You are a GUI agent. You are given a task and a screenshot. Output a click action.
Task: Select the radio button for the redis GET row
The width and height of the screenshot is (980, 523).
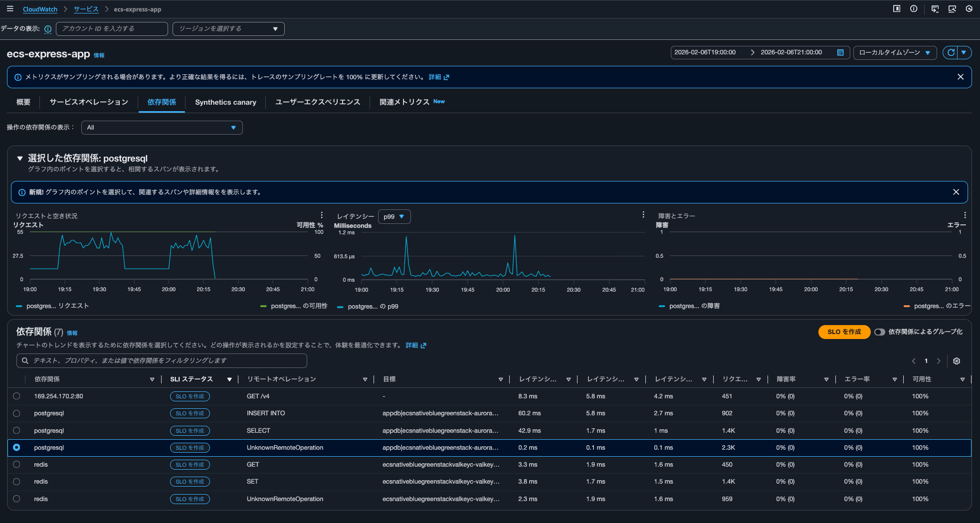(16, 464)
